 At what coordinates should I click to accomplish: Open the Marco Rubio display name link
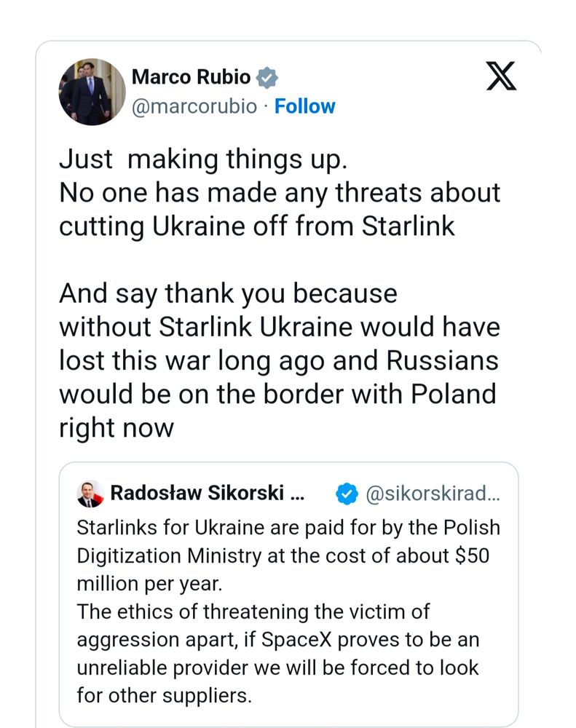point(191,77)
